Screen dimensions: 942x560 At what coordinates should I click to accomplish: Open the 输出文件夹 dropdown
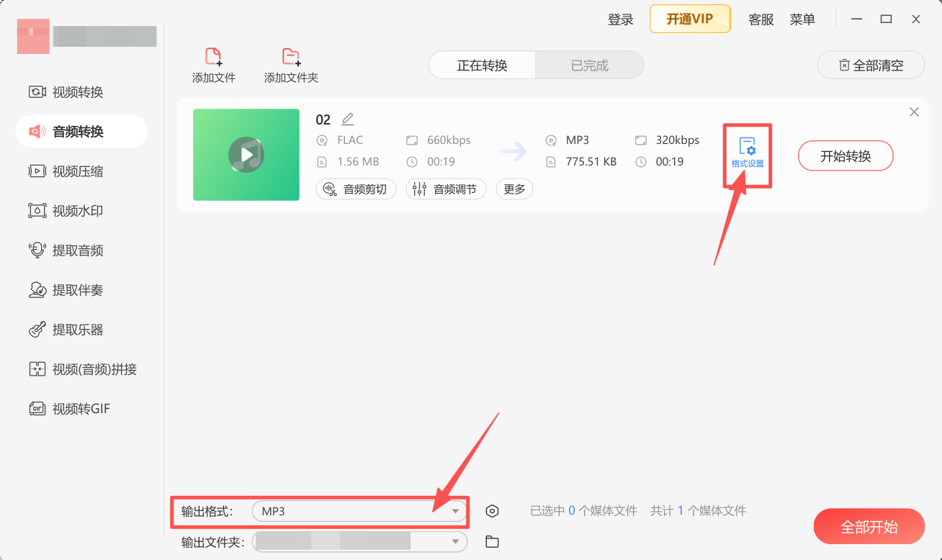point(457,541)
